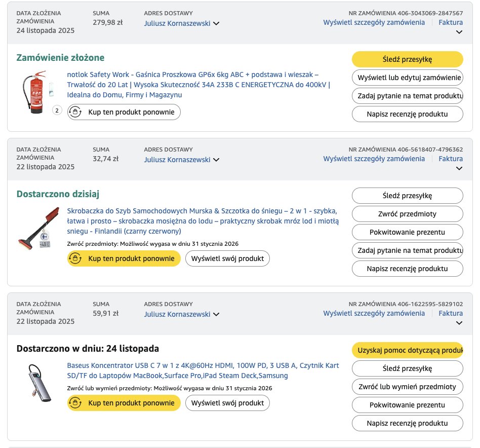Click the Zamówienie złożone status heading
480x448 pixels.
pos(60,58)
